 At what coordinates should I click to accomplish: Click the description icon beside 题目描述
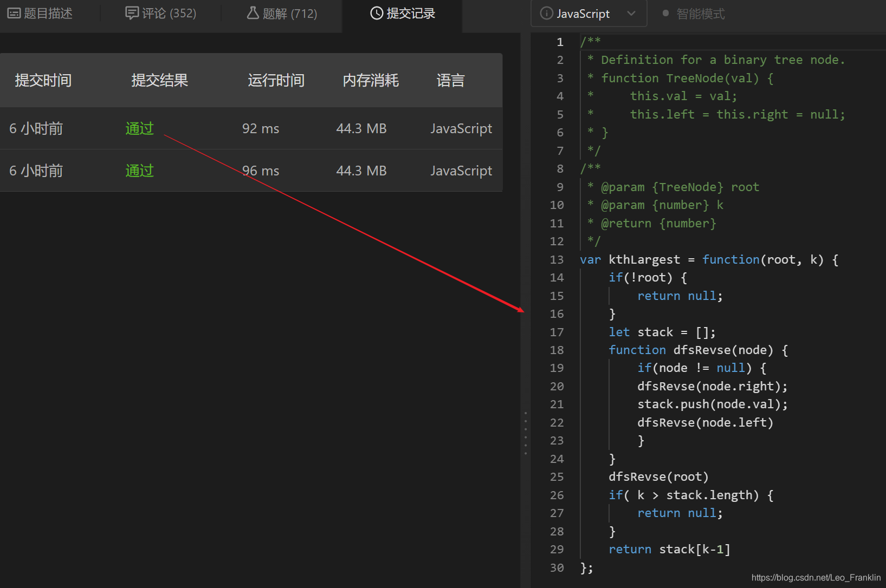click(14, 14)
